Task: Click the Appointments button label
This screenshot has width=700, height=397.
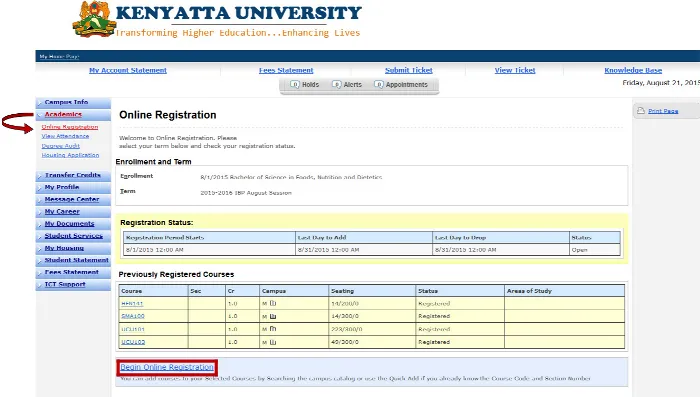Action: tap(407, 84)
